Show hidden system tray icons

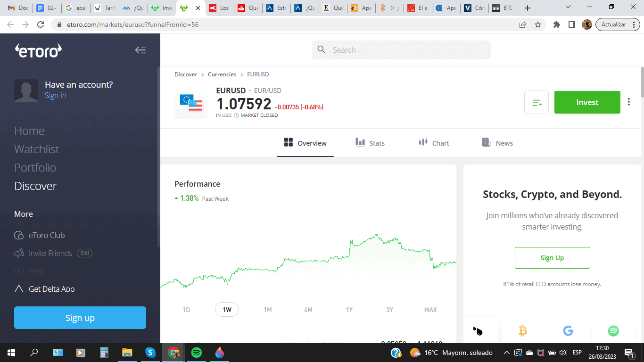[x=506, y=353]
